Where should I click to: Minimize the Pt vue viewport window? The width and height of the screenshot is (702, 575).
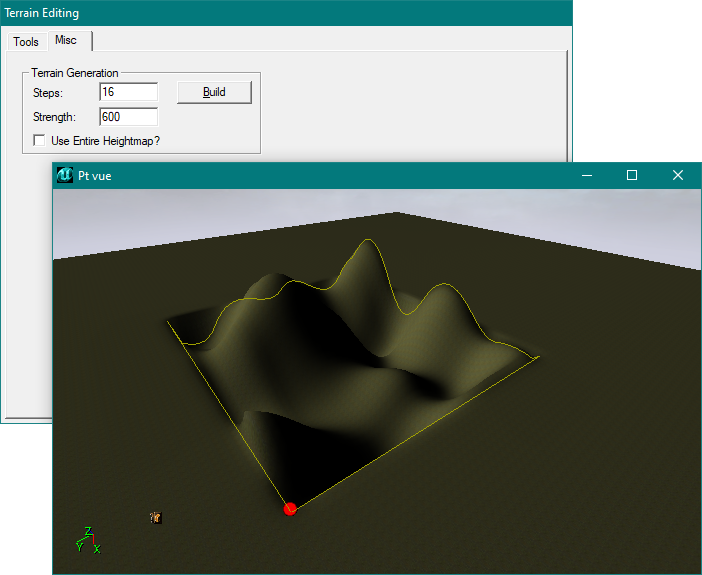[x=586, y=175]
